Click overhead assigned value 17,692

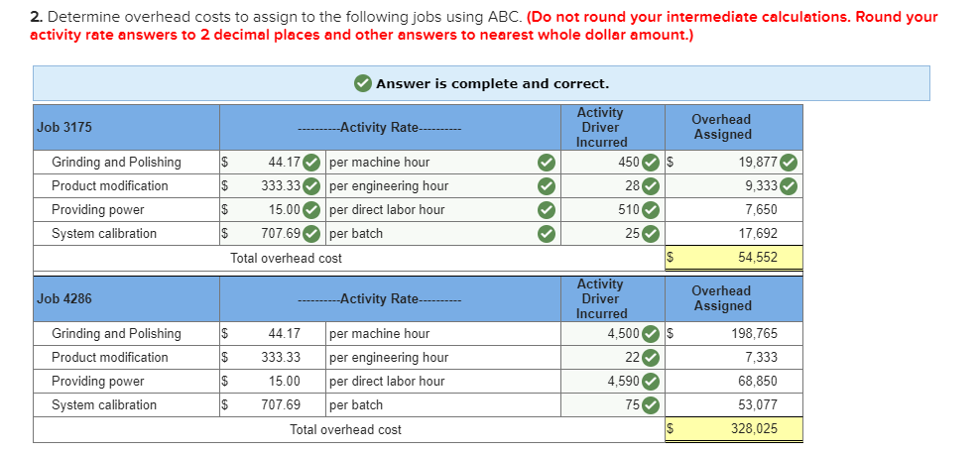(x=758, y=234)
